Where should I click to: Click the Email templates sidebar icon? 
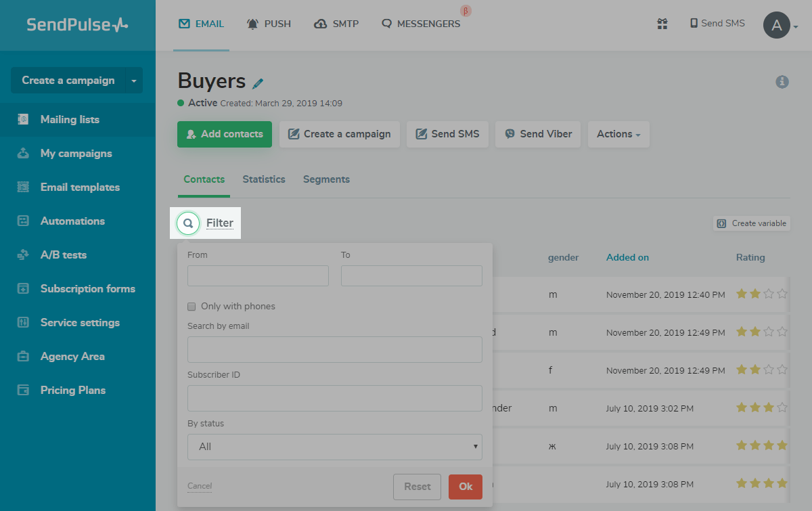(23, 187)
